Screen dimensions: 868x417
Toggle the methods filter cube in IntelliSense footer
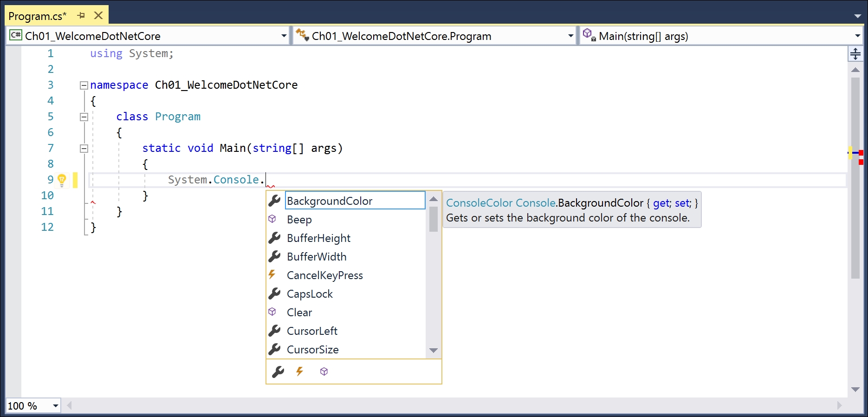pos(324,371)
